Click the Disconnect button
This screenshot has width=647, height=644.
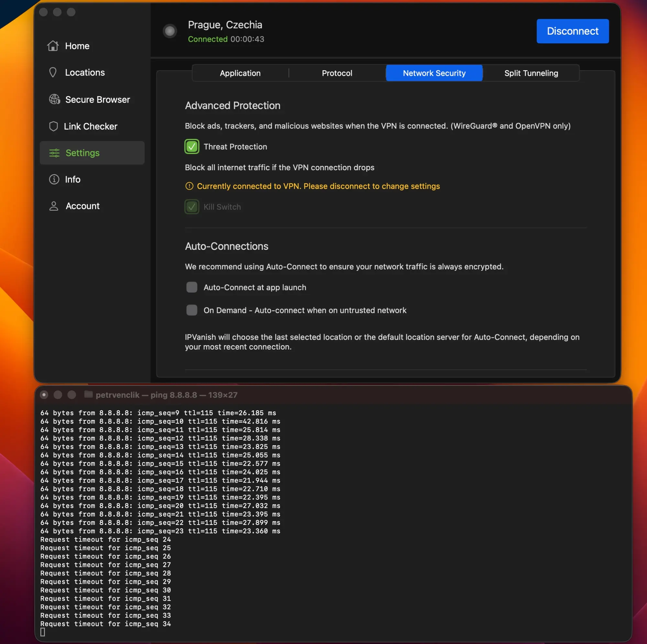pyautogui.click(x=572, y=31)
